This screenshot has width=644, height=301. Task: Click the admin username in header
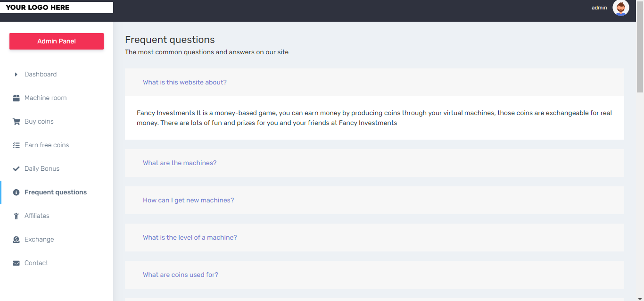(x=599, y=8)
